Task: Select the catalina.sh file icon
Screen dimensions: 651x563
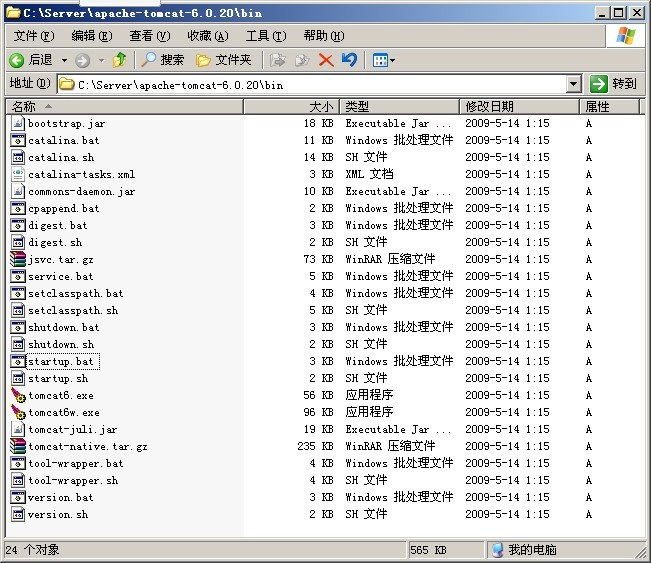Action: (17, 157)
